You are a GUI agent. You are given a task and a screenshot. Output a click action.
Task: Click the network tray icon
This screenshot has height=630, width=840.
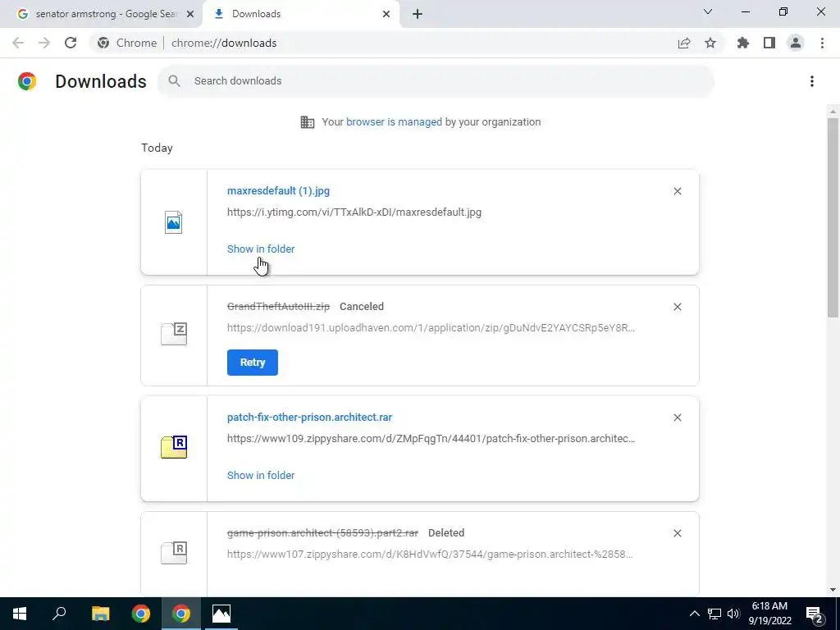(x=714, y=614)
